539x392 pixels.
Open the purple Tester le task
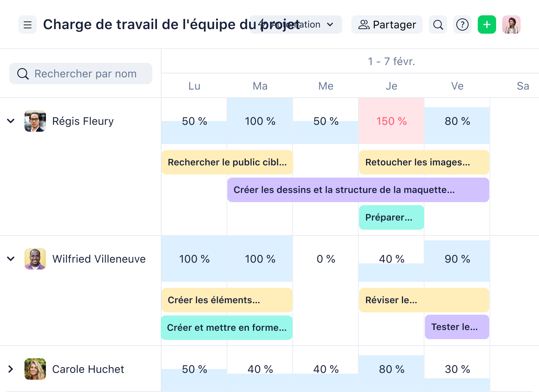coord(457,327)
